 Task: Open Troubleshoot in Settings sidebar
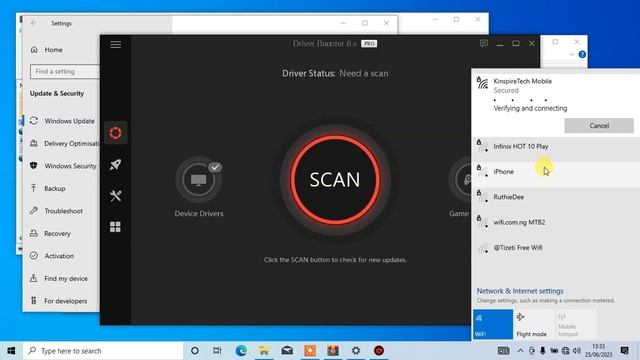pos(56,211)
